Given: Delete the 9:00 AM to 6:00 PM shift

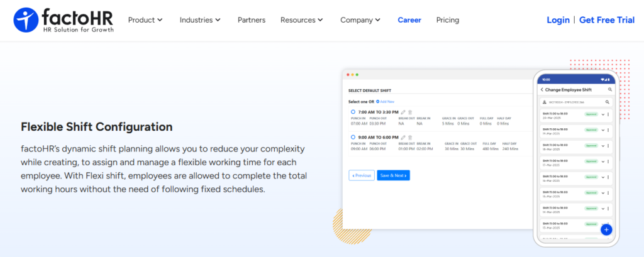Looking at the screenshot, I should (x=410, y=137).
